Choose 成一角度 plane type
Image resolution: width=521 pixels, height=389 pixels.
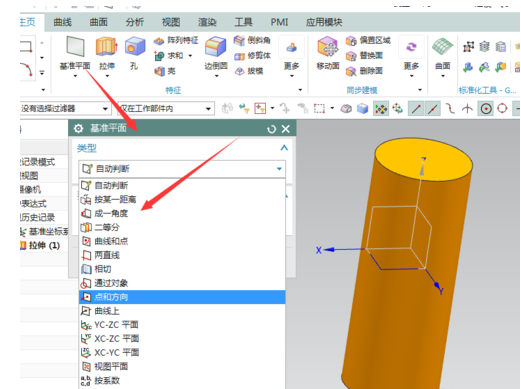[x=182, y=213]
